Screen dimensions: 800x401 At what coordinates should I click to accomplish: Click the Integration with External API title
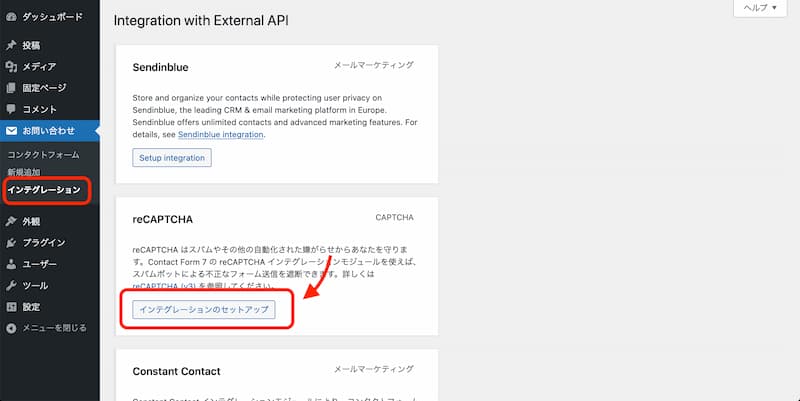point(201,21)
